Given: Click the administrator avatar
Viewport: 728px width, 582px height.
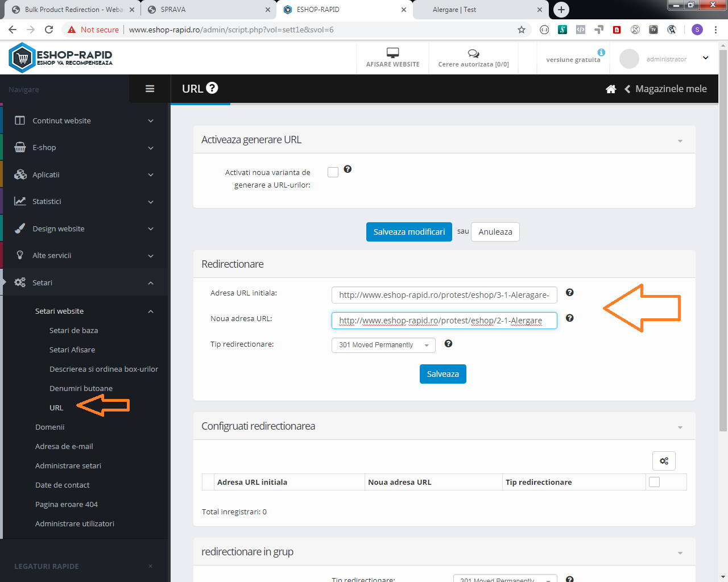Looking at the screenshot, I should tap(629, 59).
